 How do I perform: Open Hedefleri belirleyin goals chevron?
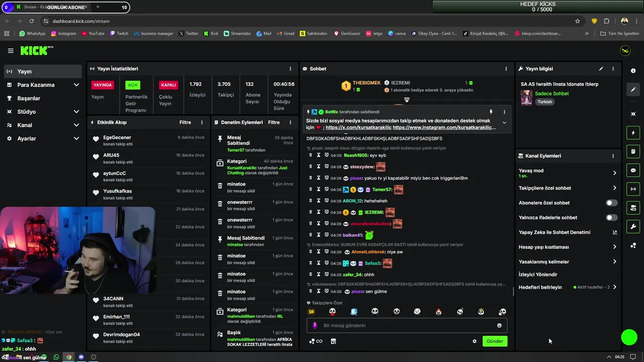click(x=614, y=287)
